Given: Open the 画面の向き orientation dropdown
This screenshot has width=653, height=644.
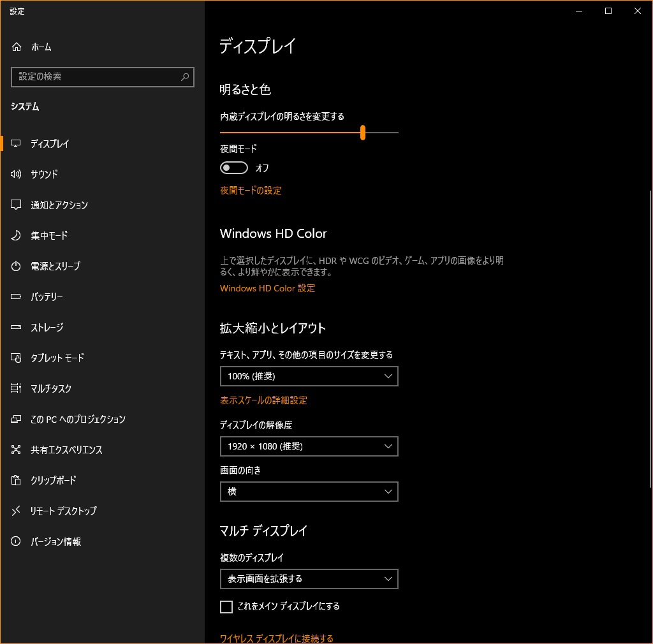Looking at the screenshot, I should (309, 492).
